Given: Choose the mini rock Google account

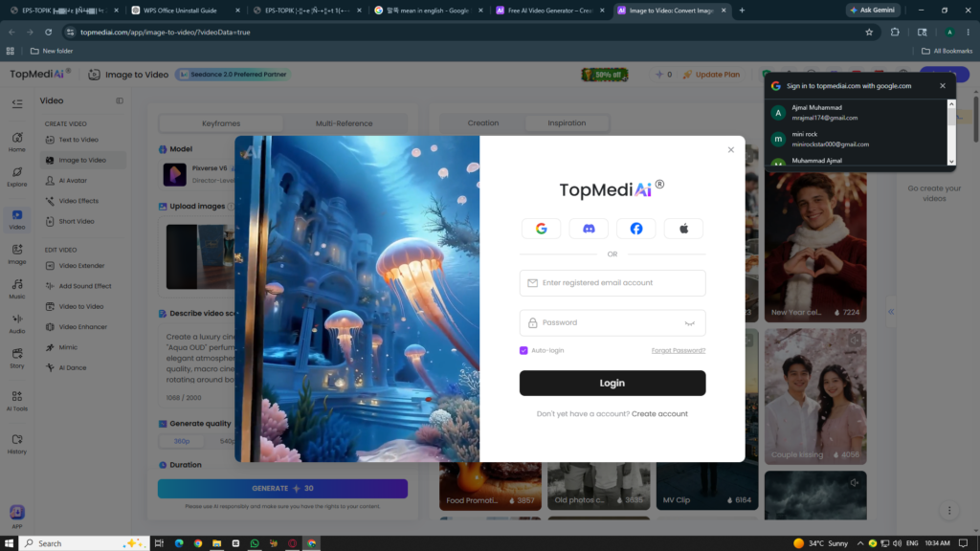Looking at the screenshot, I should pyautogui.click(x=857, y=139).
